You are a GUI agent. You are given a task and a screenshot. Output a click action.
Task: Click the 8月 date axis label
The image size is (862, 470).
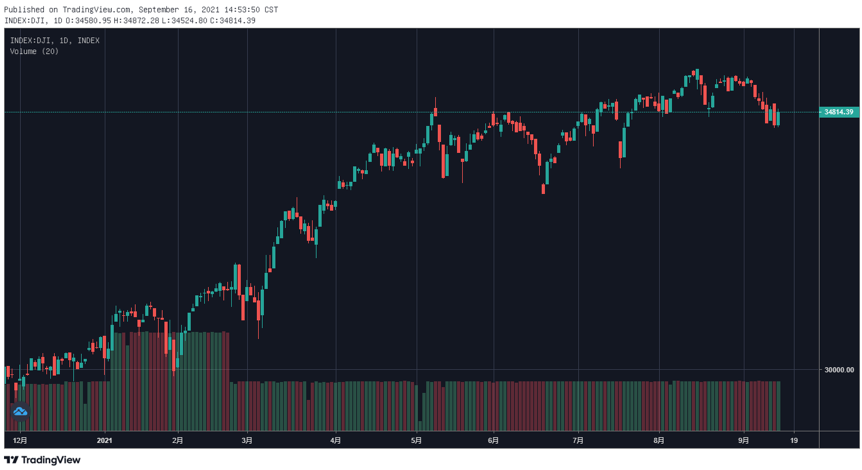pos(659,440)
